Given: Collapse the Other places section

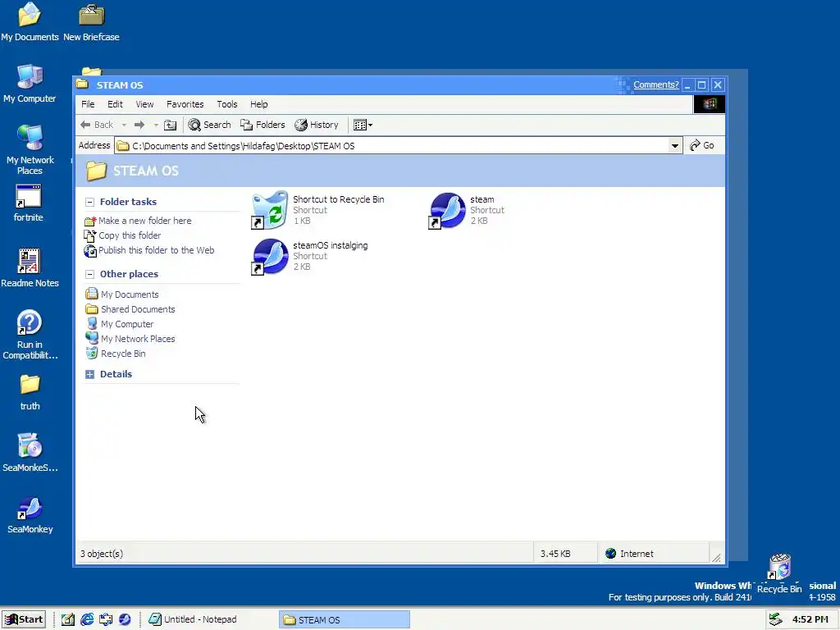Looking at the screenshot, I should coord(89,274).
